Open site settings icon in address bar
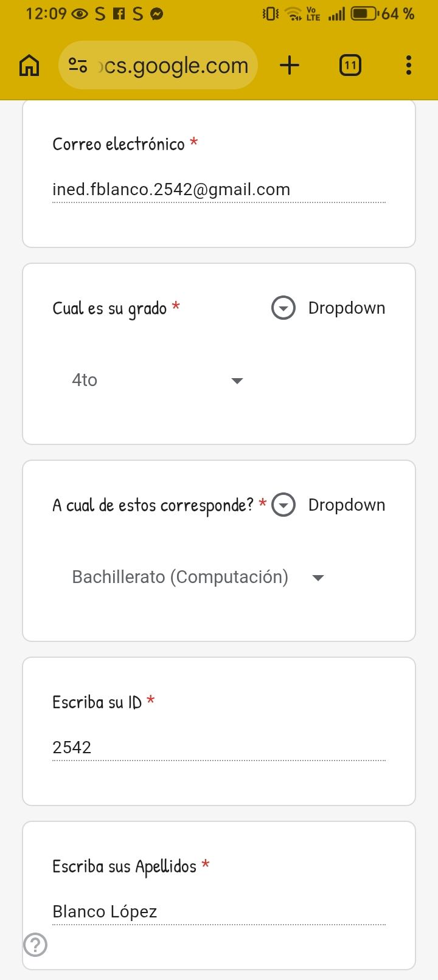This screenshot has width=438, height=980. pyautogui.click(x=78, y=65)
